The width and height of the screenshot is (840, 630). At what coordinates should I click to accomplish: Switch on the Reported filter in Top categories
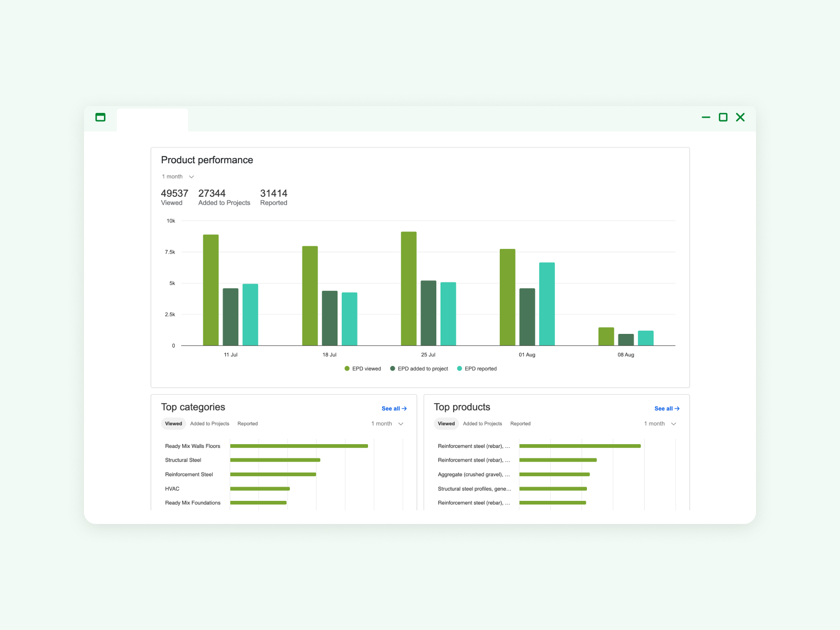247,424
